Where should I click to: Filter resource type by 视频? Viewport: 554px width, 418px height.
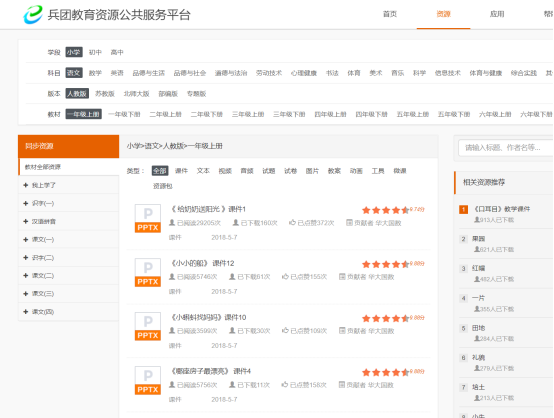pyautogui.click(x=225, y=171)
